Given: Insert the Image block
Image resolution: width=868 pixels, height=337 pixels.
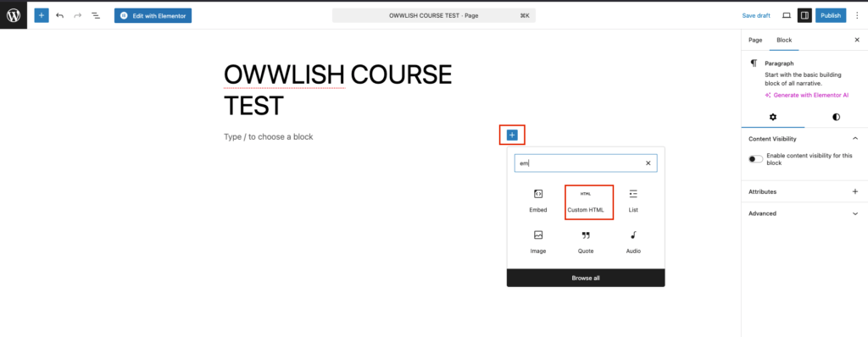Looking at the screenshot, I should 538,242.
